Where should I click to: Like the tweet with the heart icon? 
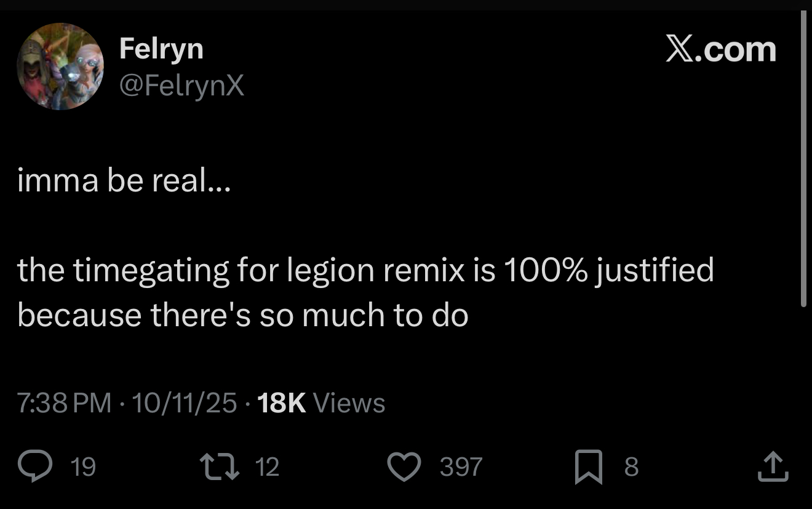click(404, 467)
